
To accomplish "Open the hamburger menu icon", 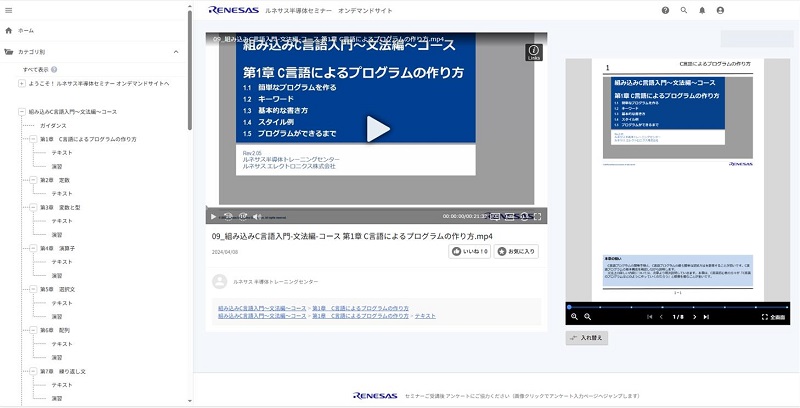I will 8,10.
